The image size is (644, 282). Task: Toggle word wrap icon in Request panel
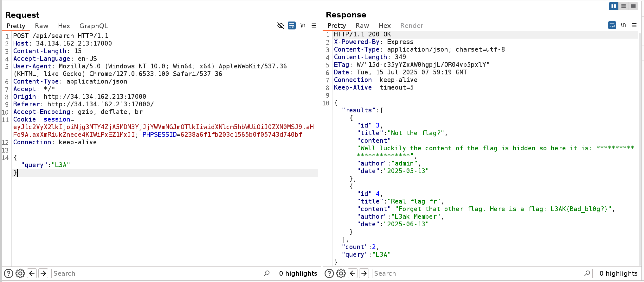(292, 26)
